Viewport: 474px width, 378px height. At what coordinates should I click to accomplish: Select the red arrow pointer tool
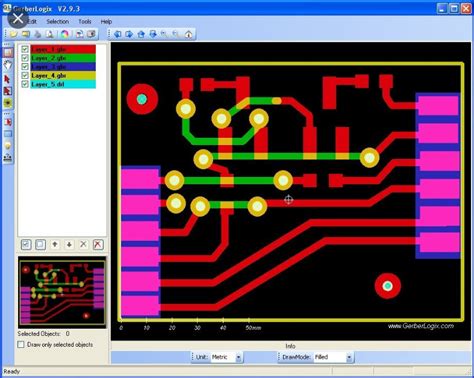click(x=7, y=79)
